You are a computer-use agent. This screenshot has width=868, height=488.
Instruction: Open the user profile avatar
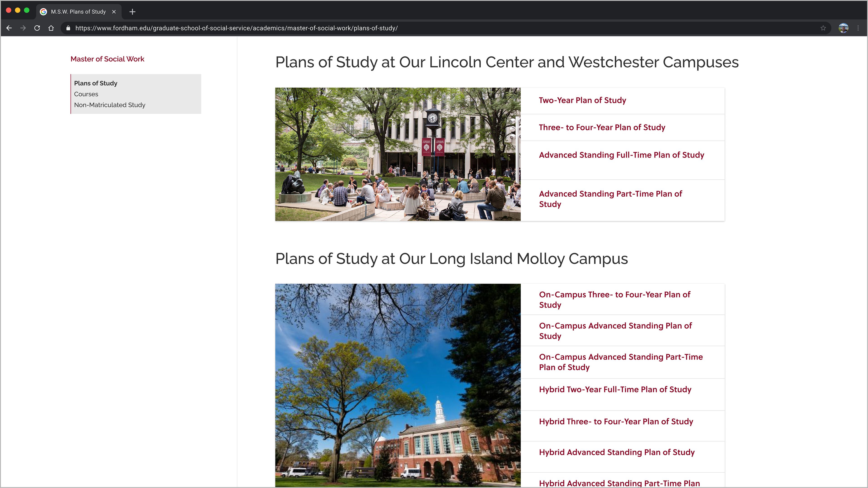(x=843, y=28)
